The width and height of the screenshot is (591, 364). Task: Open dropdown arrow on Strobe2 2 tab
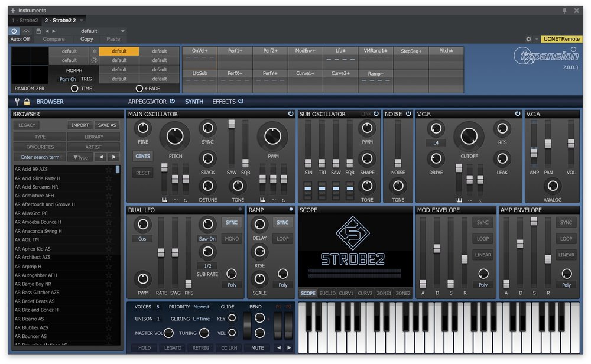(x=82, y=20)
